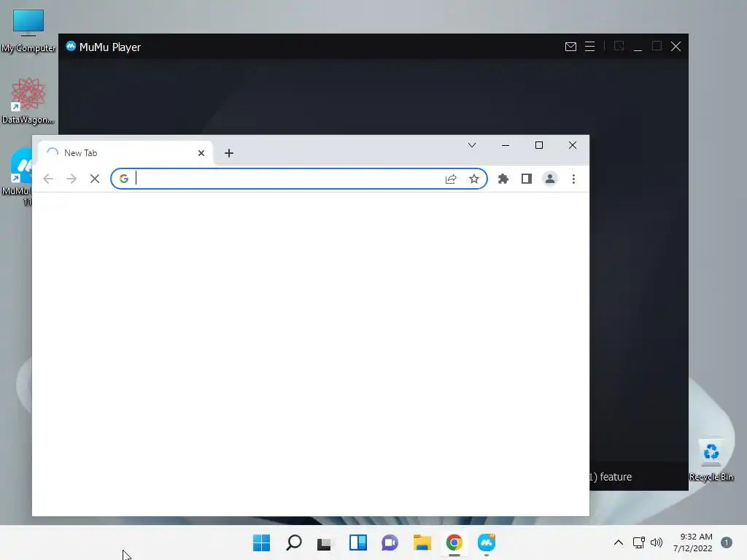
Task: Bookmark this tab with the star icon
Action: click(474, 179)
